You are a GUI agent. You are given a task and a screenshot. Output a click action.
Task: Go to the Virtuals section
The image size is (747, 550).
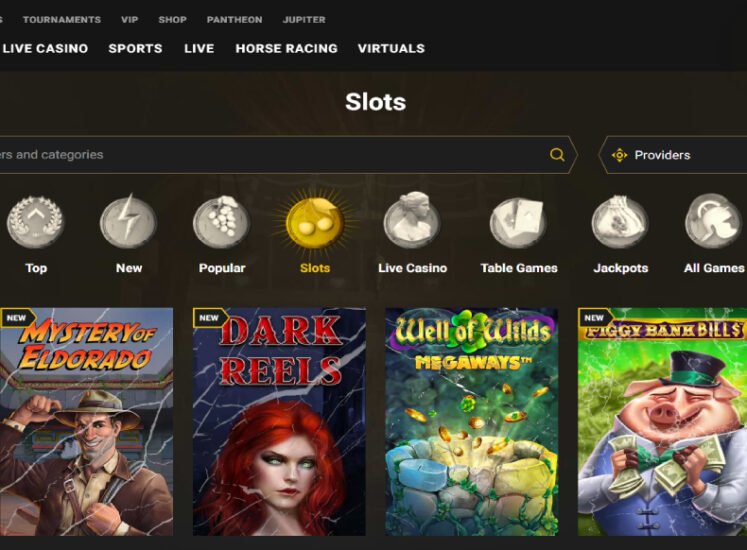[391, 48]
